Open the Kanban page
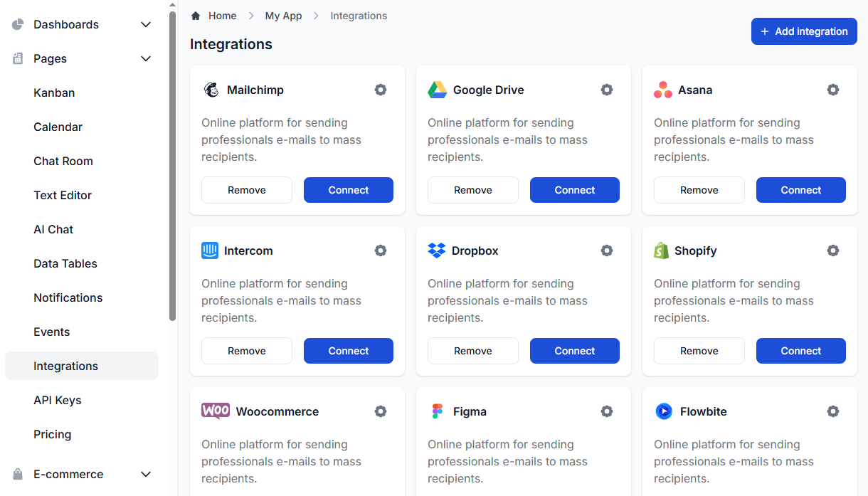The image size is (868, 496). [x=54, y=93]
